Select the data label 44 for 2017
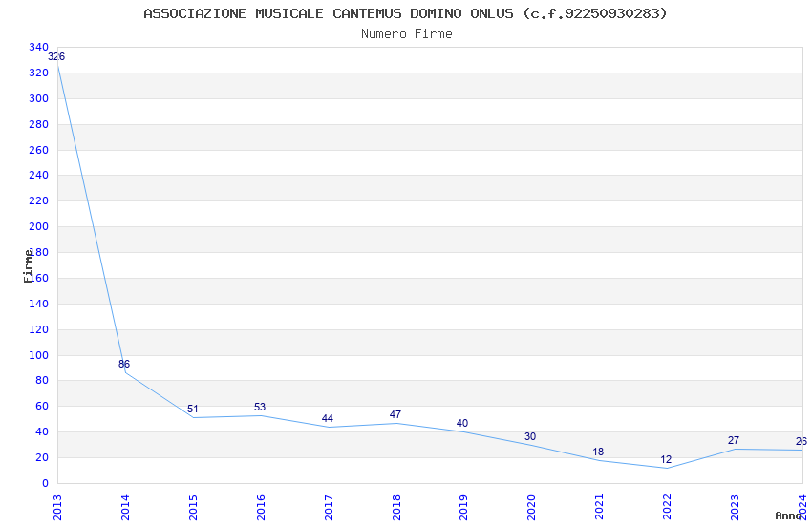Screen dimensions: 812x525 pyautogui.click(x=328, y=418)
